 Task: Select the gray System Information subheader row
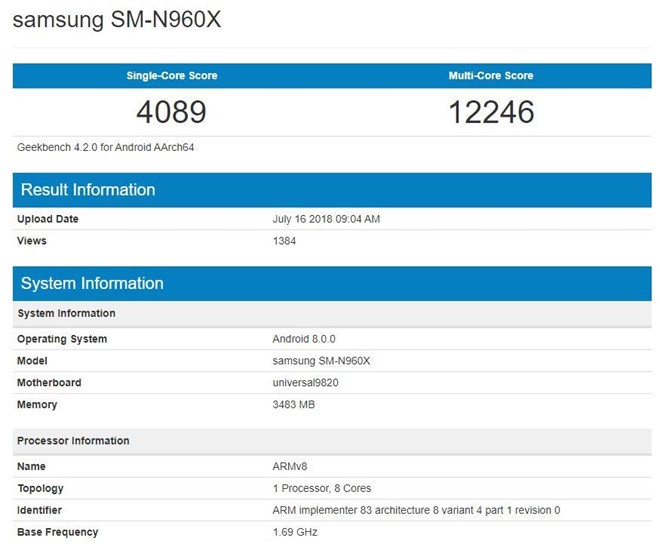pos(332,314)
